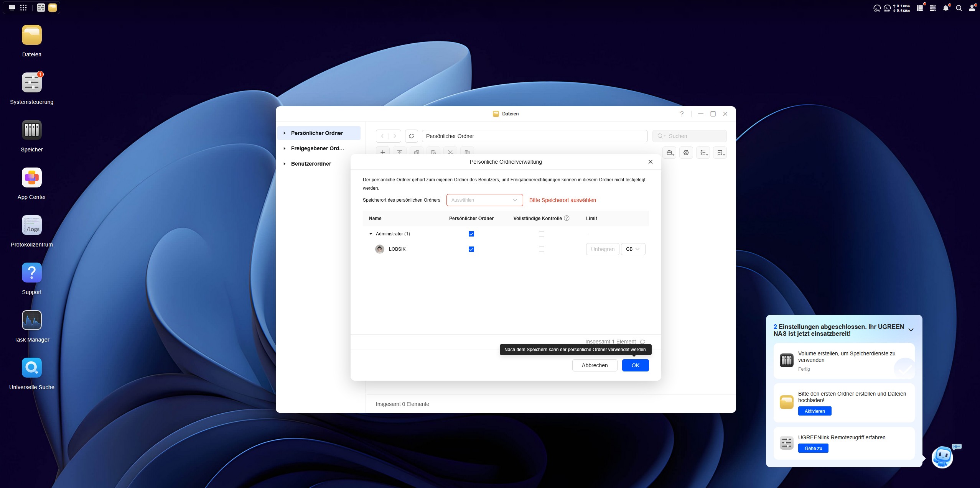Open the GB unit dropdown

click(633, 249)
